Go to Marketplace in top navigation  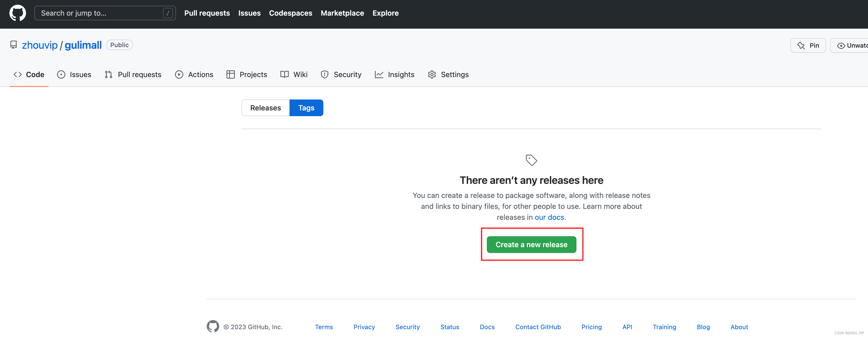pos(342,13)
